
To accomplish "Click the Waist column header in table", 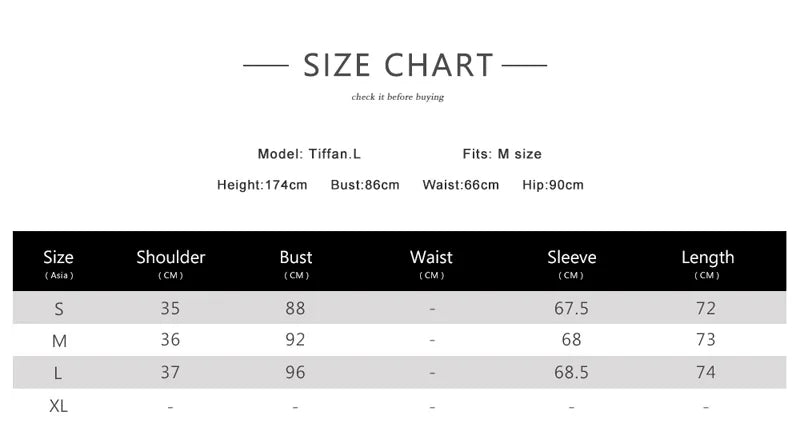I will pos(432,258).
